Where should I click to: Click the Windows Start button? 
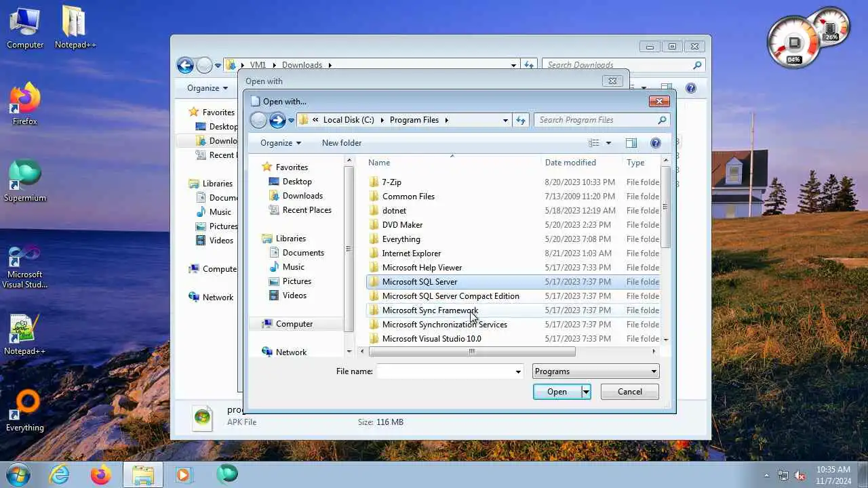(x=18, y=474)
